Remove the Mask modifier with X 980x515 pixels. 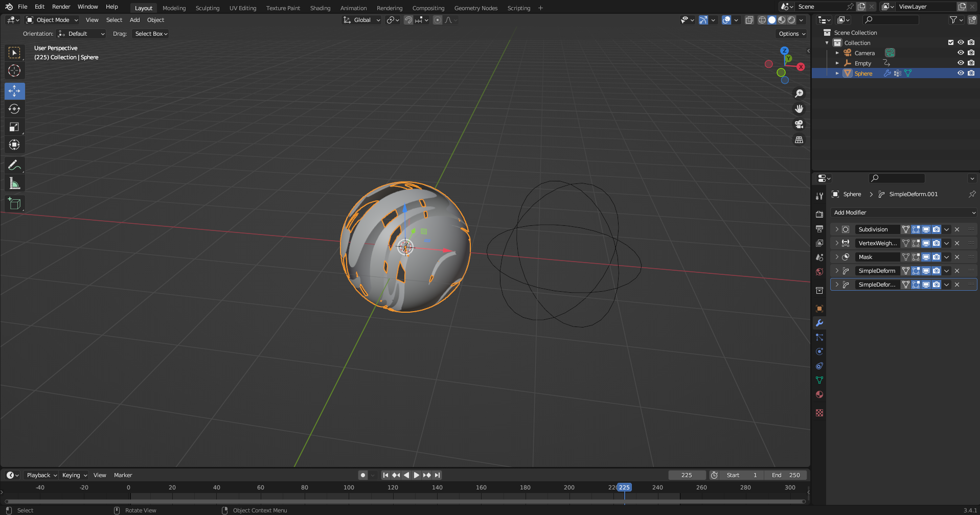pos(957,257)
